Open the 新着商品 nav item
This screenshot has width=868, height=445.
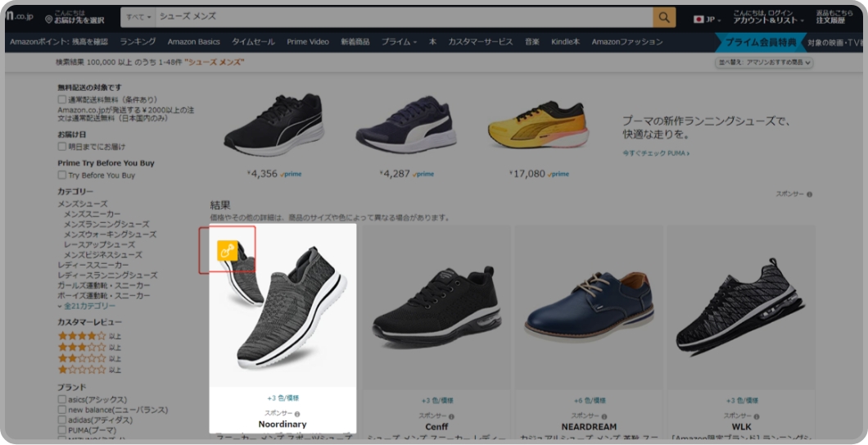click(355, 42)
